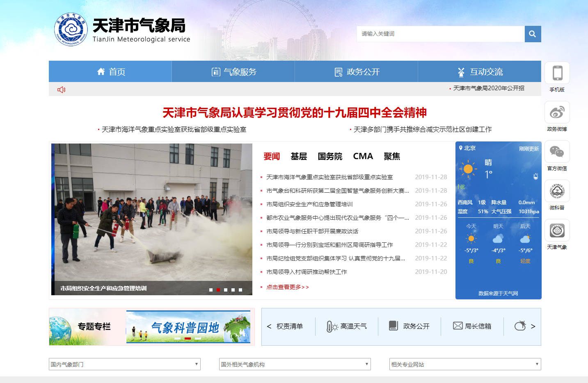Open 局长信箱 envelope shortcut
The image size is (588, 383).
click(472, 326)
